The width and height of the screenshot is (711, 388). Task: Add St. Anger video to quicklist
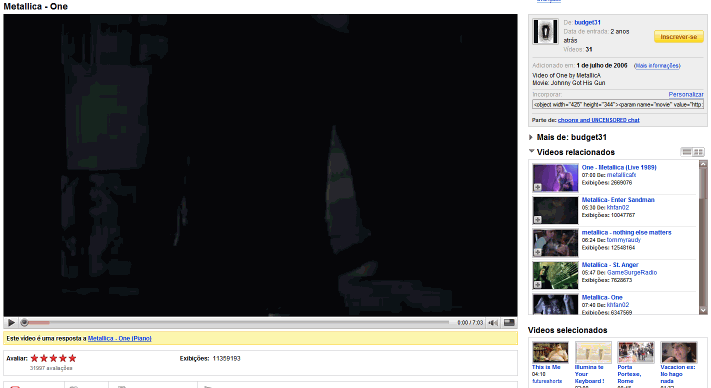[537, 285]
